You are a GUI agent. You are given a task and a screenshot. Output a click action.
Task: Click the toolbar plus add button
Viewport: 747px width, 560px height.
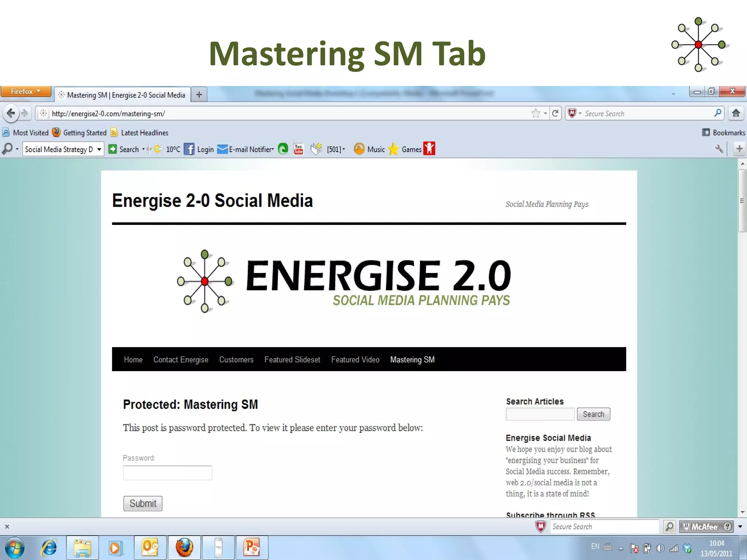[x=739, y=149]
